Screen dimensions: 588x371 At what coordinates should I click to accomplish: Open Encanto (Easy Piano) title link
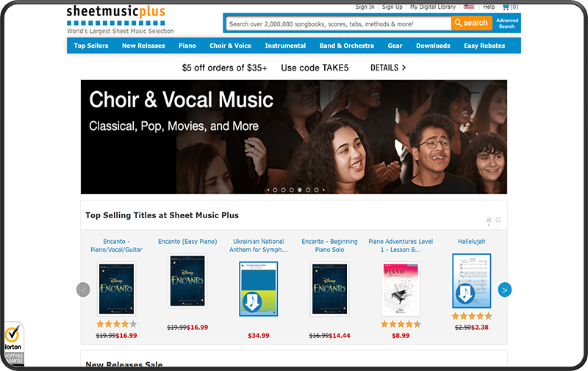[x=187, y=242]
